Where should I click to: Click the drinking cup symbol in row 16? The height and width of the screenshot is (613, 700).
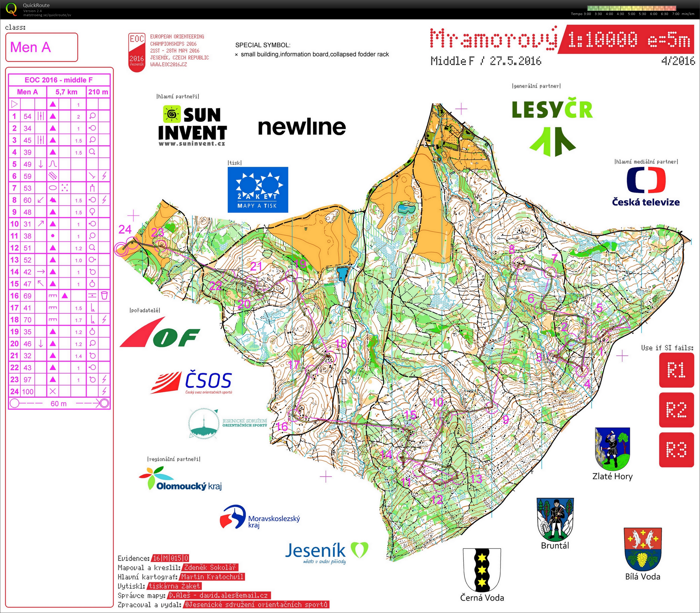[x=104, y=295]
